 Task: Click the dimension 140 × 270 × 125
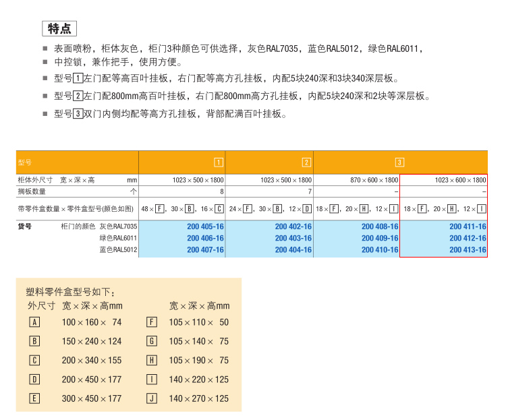(x=199, y=398)
